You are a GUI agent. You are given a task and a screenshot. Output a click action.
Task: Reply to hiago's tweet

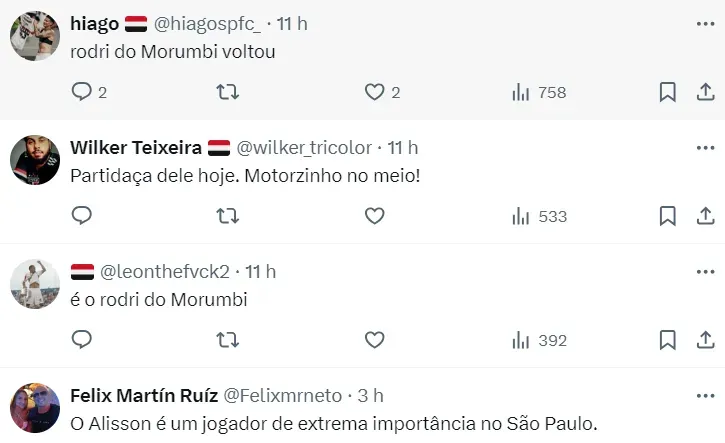point(82,92)
